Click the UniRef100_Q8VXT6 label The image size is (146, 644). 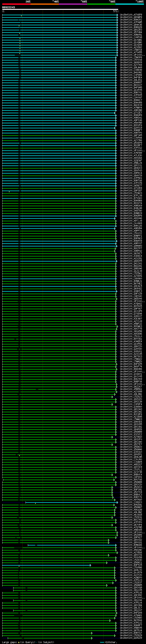pos(131,555)
